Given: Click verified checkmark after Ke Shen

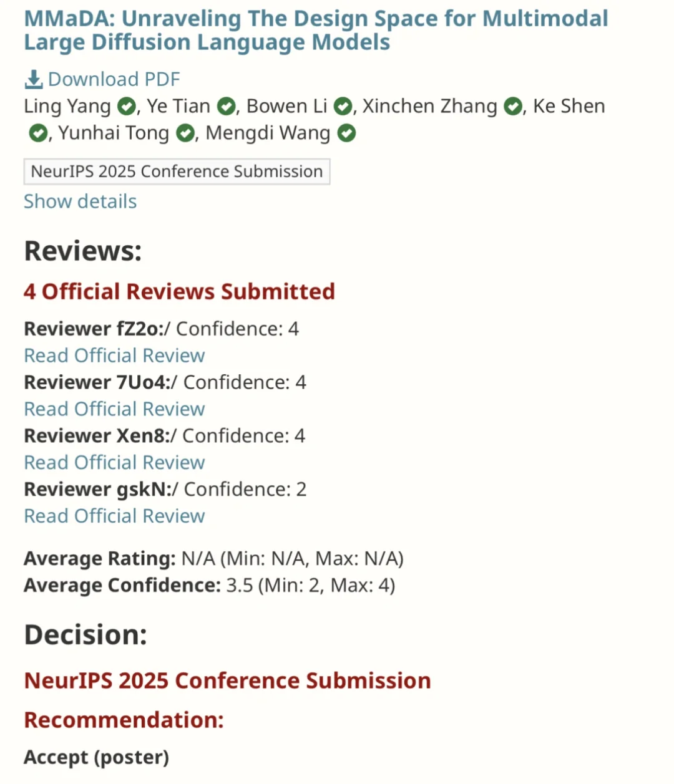Looking at the screenshot, I should pyautogui.click(x=38, y=133).
